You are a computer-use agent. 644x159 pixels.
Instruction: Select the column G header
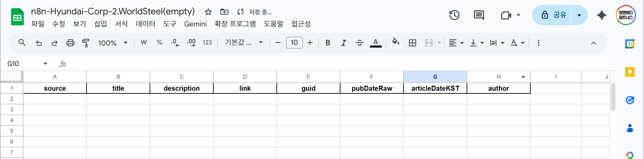pyautogui.click(x=435, y=77)
